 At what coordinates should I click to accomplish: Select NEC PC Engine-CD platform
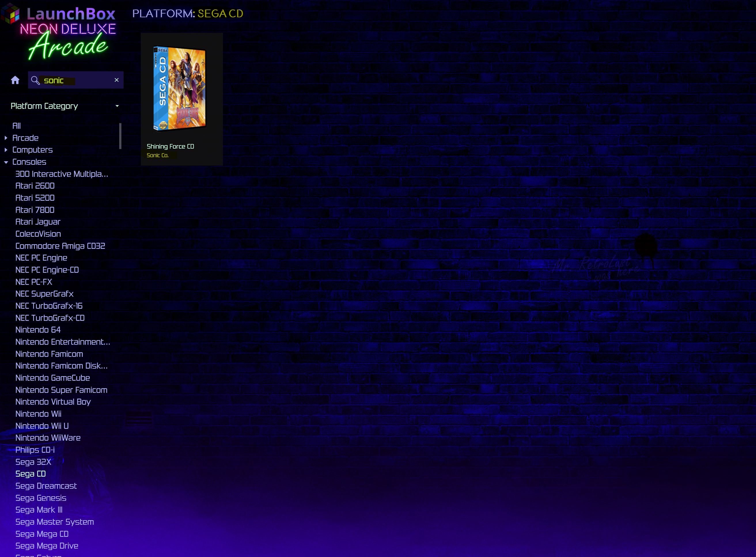[47, 270]
